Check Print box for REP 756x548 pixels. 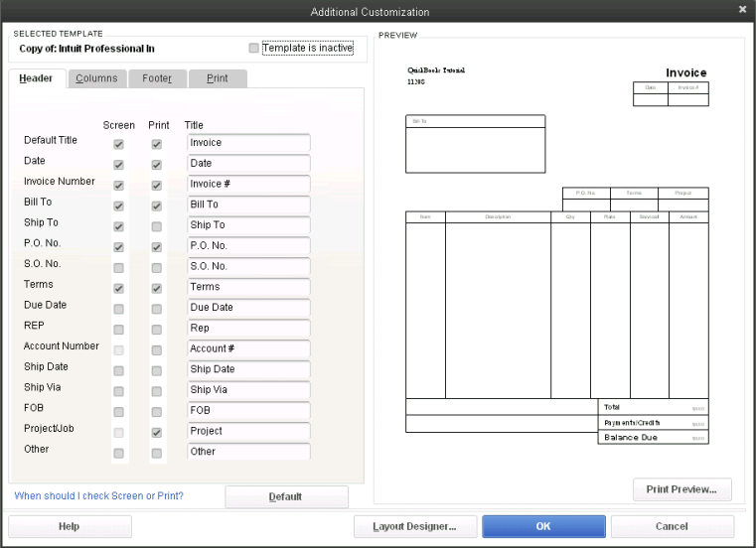pos(156,330)
